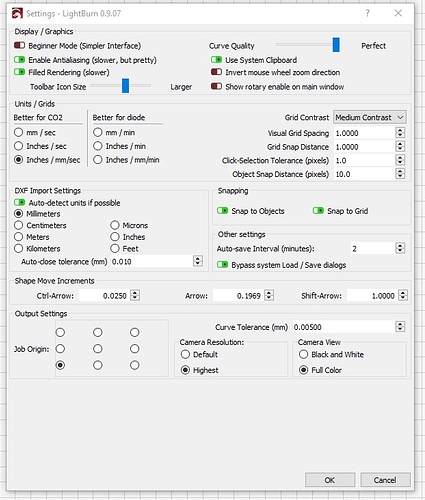Click the Arrow increment field
Viewport: 425px width, 500px height.
click(238, 295)
